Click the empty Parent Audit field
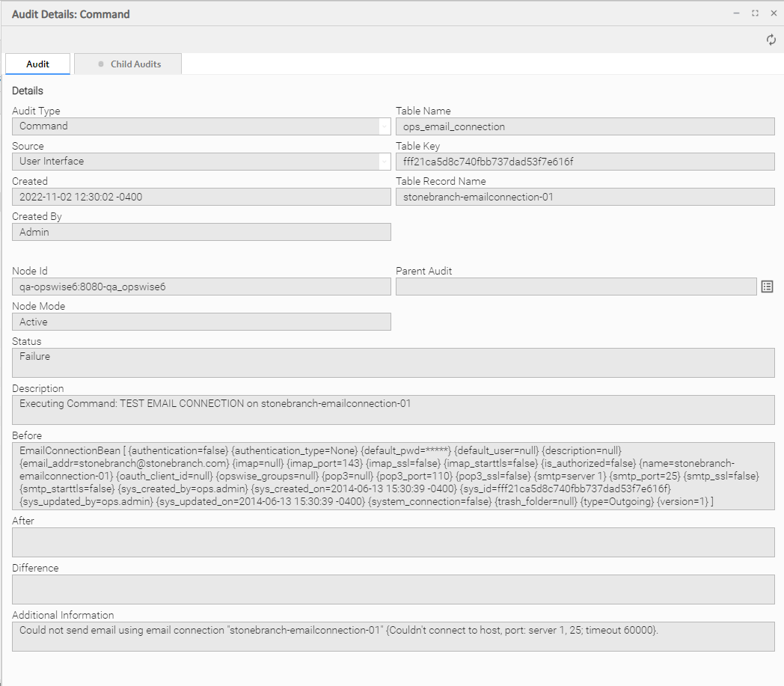The height and width of the screenshot is (686, 784). 575,287
